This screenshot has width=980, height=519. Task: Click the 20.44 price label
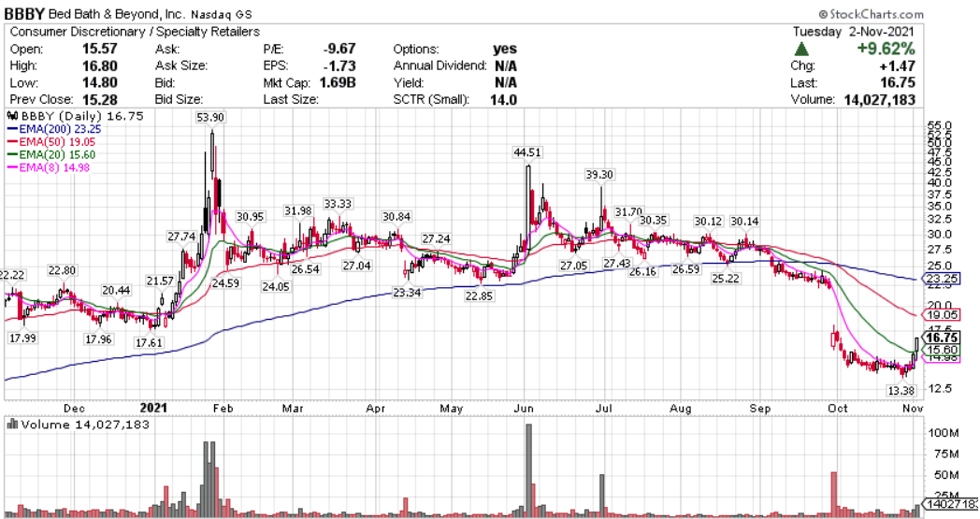(116, 290)
